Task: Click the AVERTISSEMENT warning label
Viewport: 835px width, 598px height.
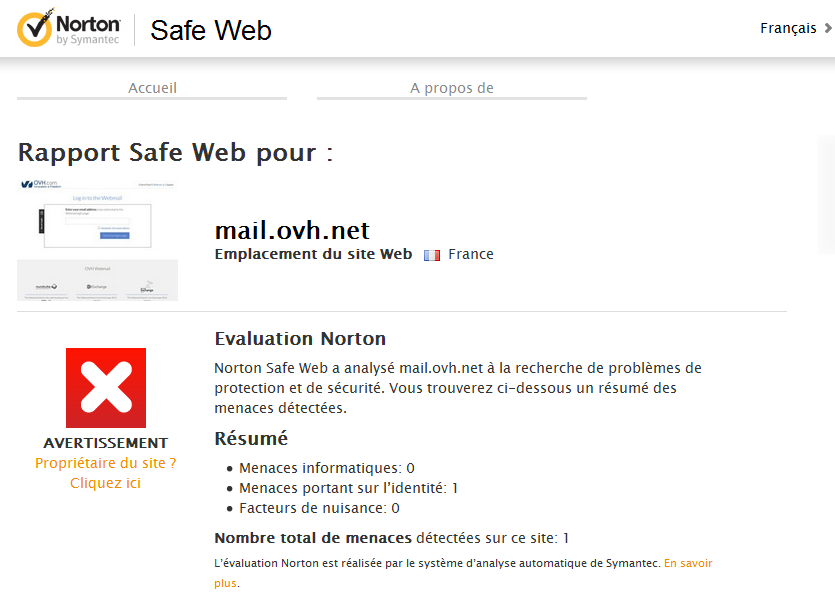Action: click(x=106, y=443)
